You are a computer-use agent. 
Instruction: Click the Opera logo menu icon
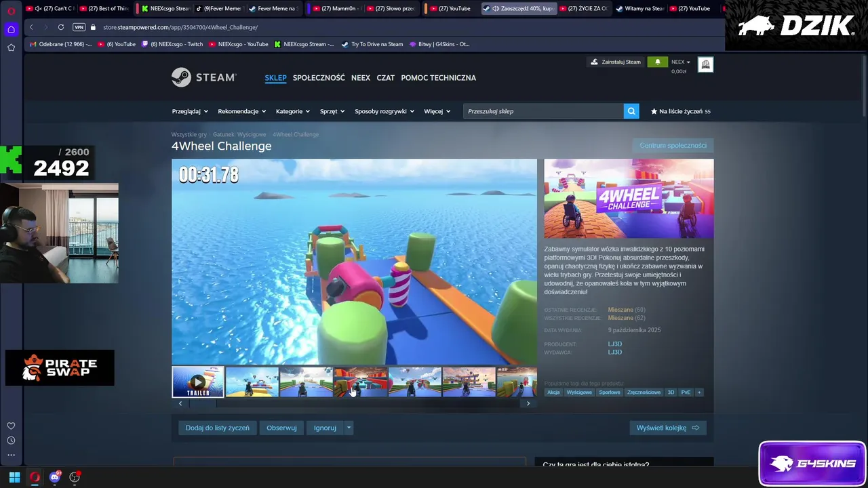pos(11,11)
